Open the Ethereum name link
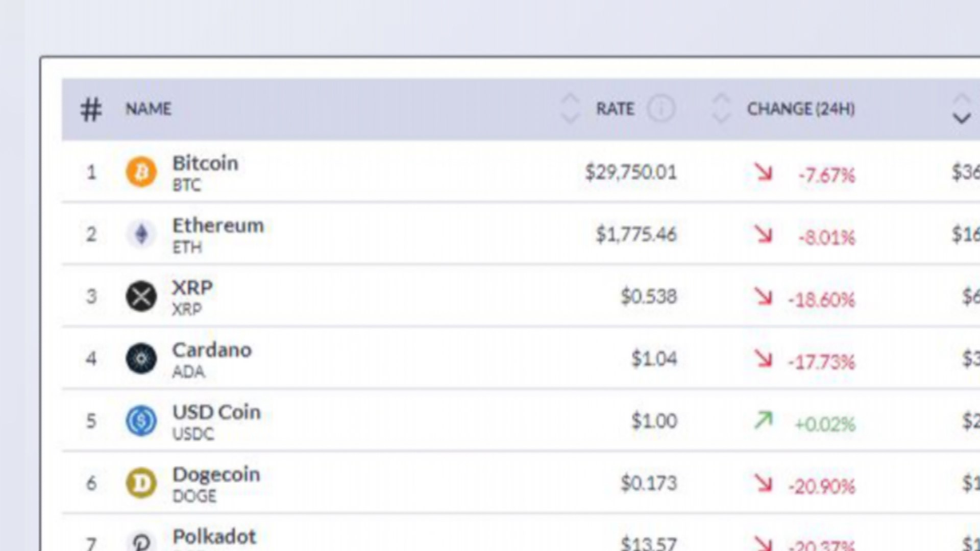 [x=218, y=226]
